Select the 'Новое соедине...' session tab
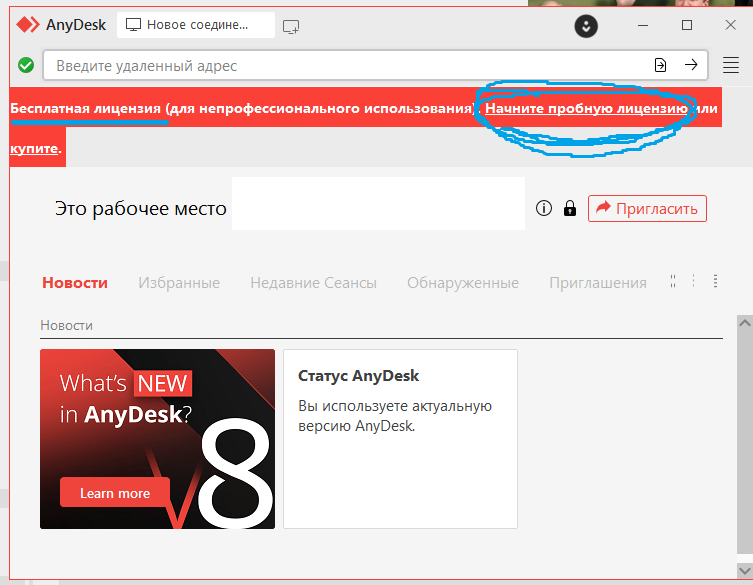Screen dimensions: 753x585 point(196,25)
